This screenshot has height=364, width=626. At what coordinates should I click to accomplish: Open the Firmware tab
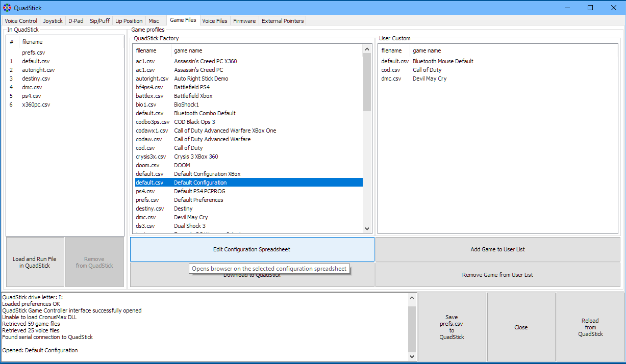[x=244, y=21]
